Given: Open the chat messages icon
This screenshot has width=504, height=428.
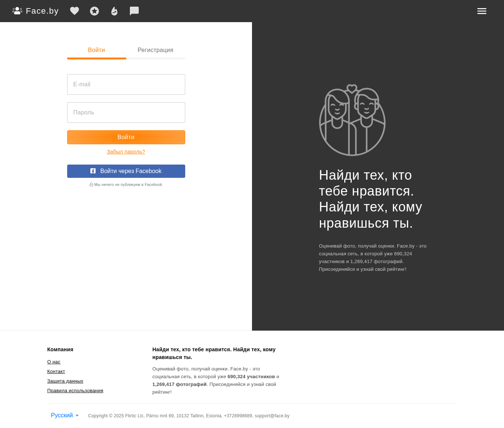Looking at the screenshot, I should 134,11.
